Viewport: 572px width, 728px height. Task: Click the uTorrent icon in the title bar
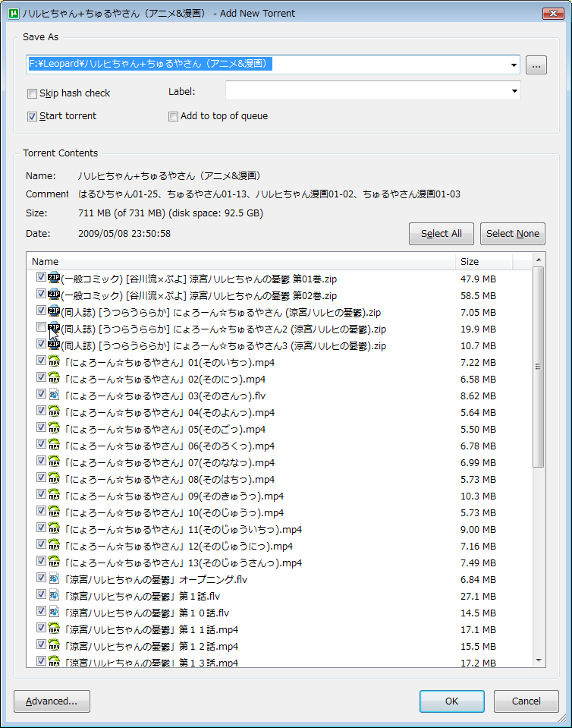pyautogui.click(x=14, y=14)
